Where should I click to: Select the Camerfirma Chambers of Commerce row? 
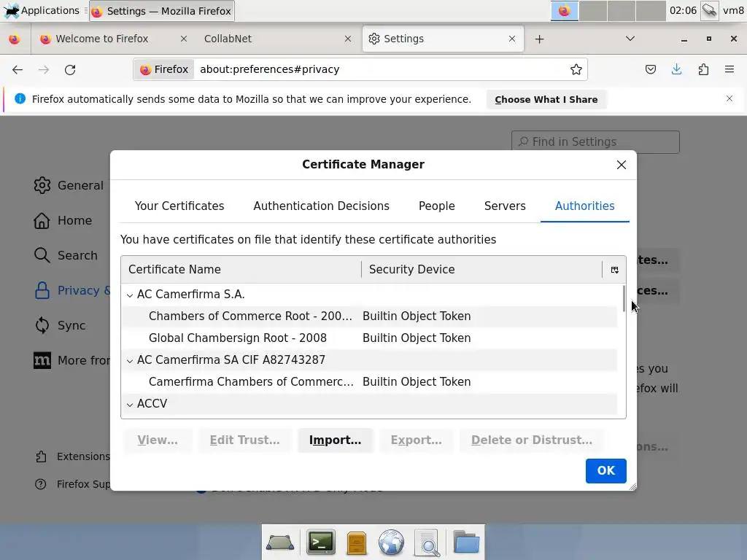369,382
